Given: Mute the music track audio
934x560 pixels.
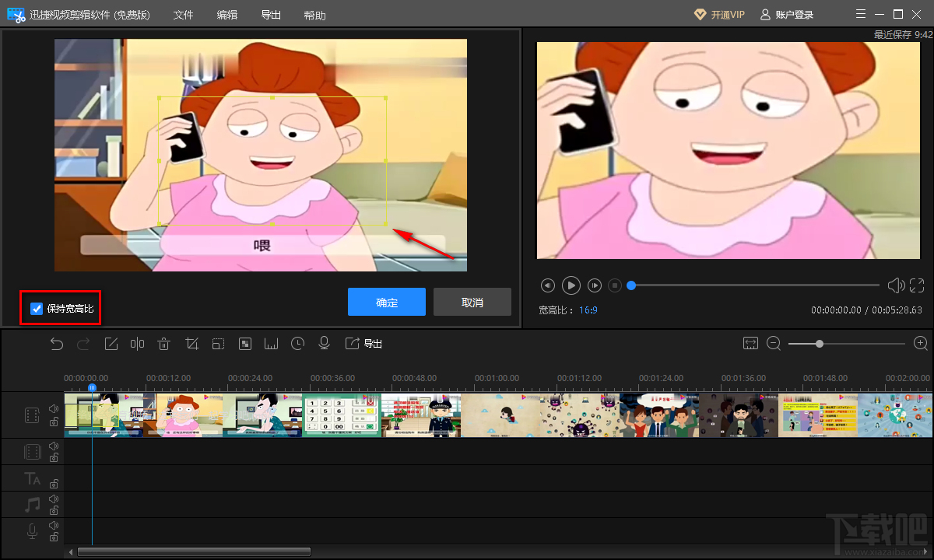Looking at the screenshot, I should [54, 499].
